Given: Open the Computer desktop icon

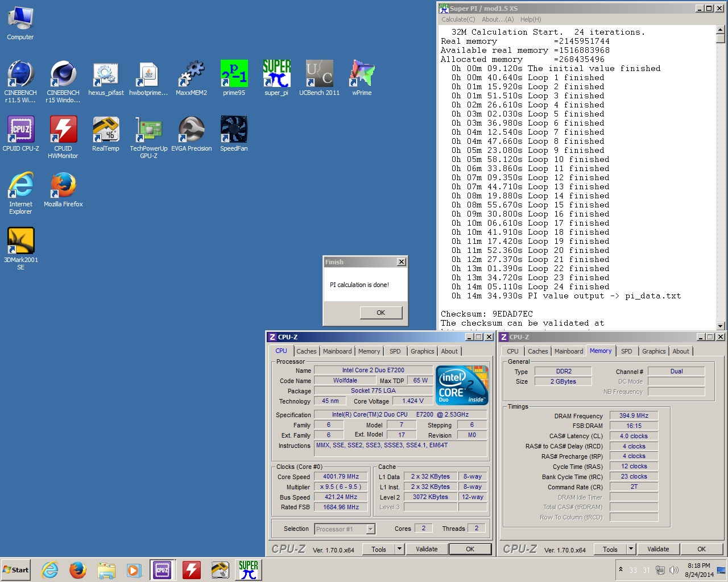Looking at the screenshot, I should [20, 24].
